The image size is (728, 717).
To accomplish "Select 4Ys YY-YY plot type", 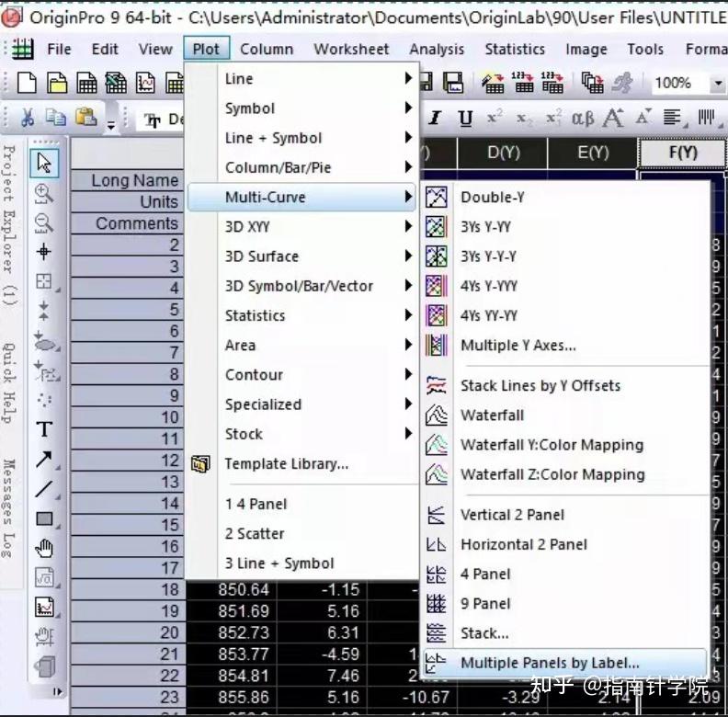I will click(565, 316).
